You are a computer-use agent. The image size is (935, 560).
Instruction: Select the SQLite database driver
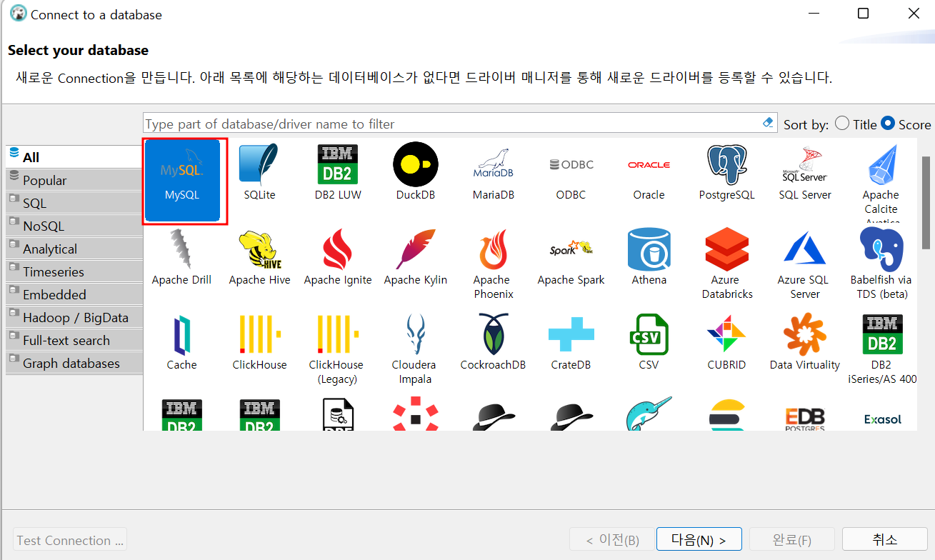pyautogui.click(x=259, y=172)
